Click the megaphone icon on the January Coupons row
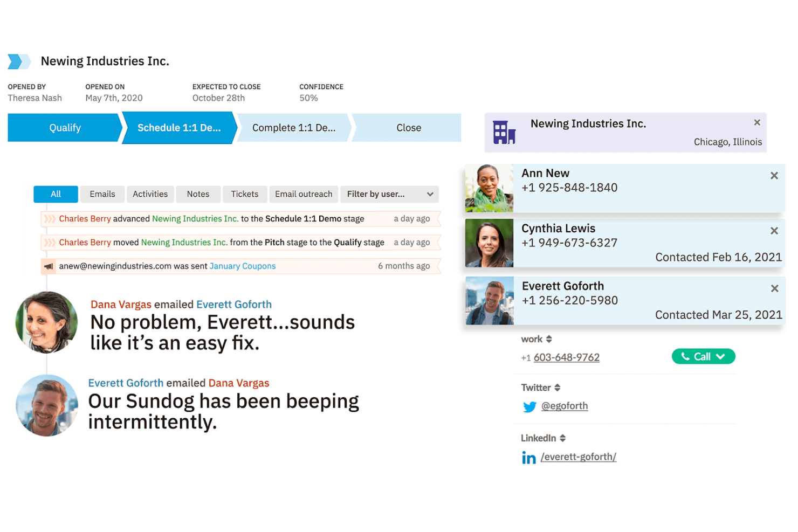 (49, 266)
